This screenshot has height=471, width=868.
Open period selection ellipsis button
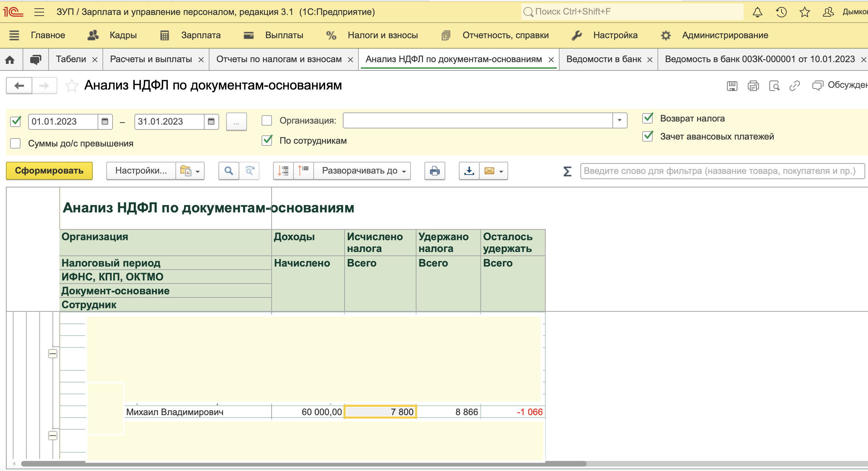236,121
